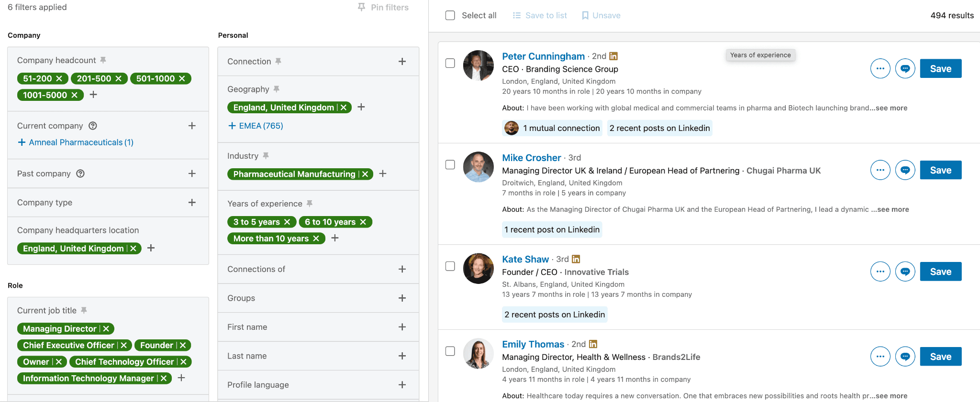Add another geography filter
This screenshot has width=980, height=402.
click(361, 107)
